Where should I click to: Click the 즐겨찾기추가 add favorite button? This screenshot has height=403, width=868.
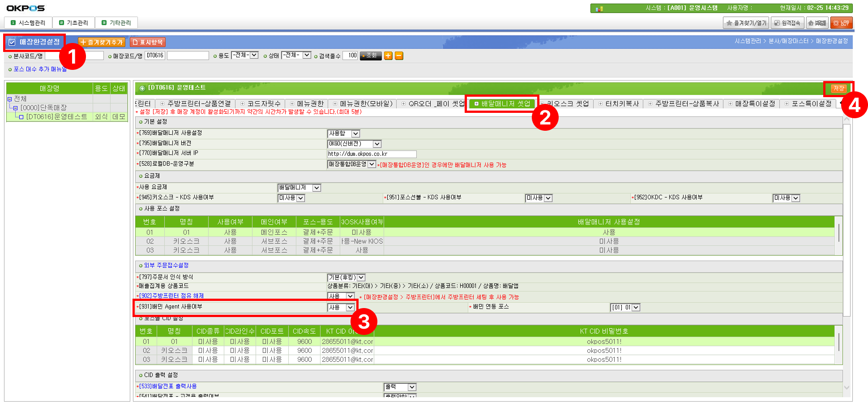point(102,42)
